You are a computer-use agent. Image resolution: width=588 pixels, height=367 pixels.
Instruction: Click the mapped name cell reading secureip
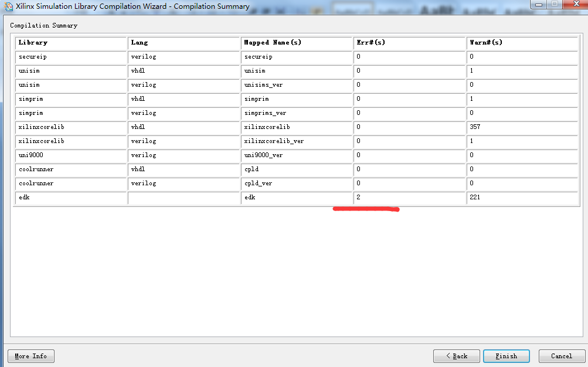297,57
